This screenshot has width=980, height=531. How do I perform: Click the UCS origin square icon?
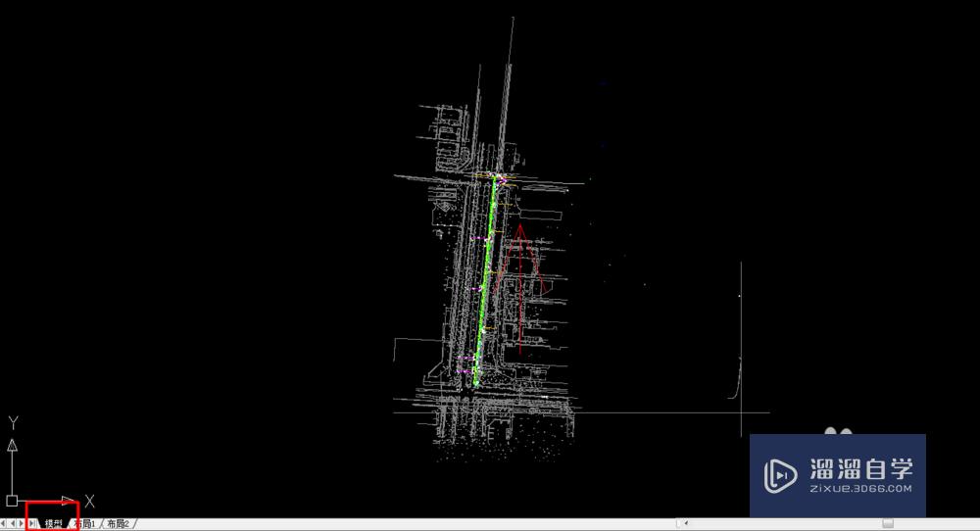12,501
